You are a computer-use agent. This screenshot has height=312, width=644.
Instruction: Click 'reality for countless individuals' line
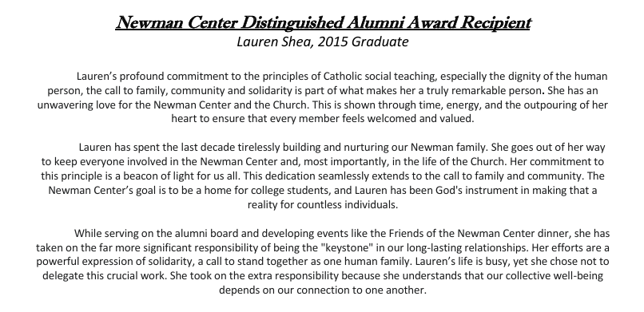(x=323, y=205)
